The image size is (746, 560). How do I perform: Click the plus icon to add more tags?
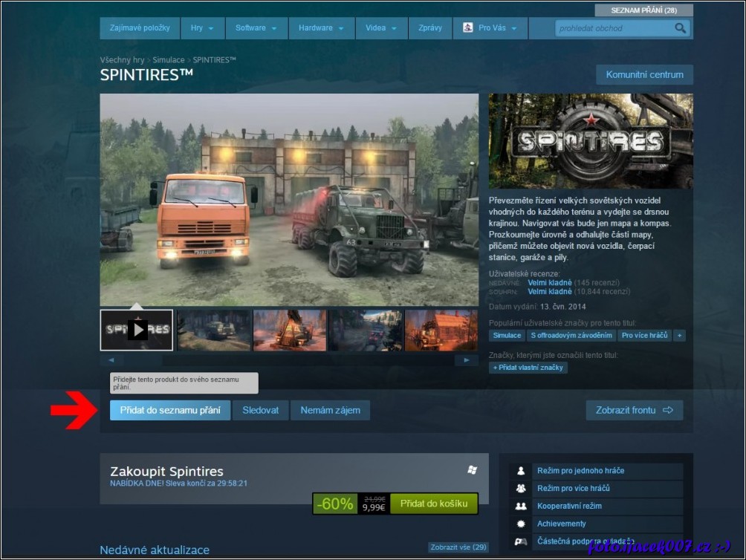pos(679,336)
